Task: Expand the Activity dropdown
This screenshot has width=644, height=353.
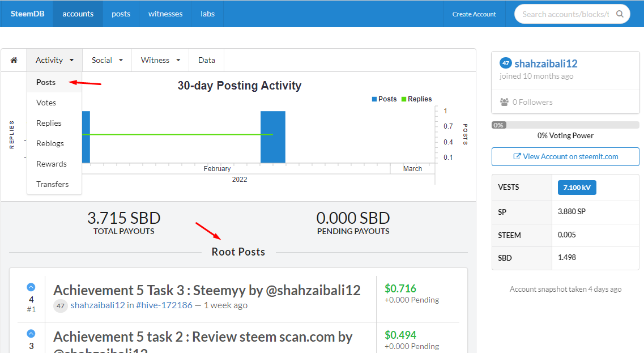Action: click(54, 61)
